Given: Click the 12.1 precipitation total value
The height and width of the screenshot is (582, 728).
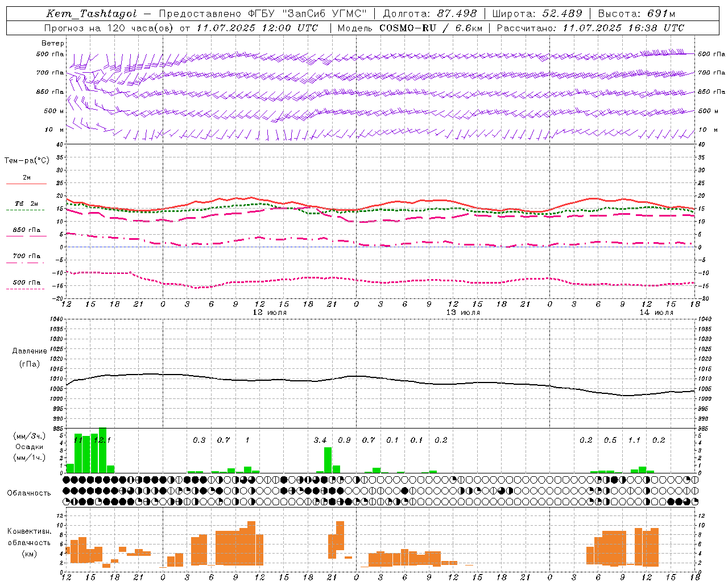Looking at the screenshot, I should tap(102, 440).
